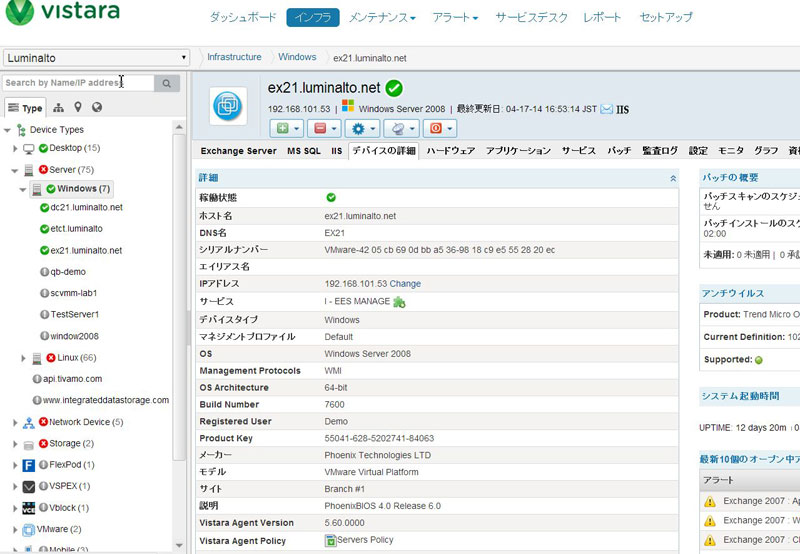The image size is (800, 554).
Task: Click the ex21 device VM icon
Action: [228, 106]
